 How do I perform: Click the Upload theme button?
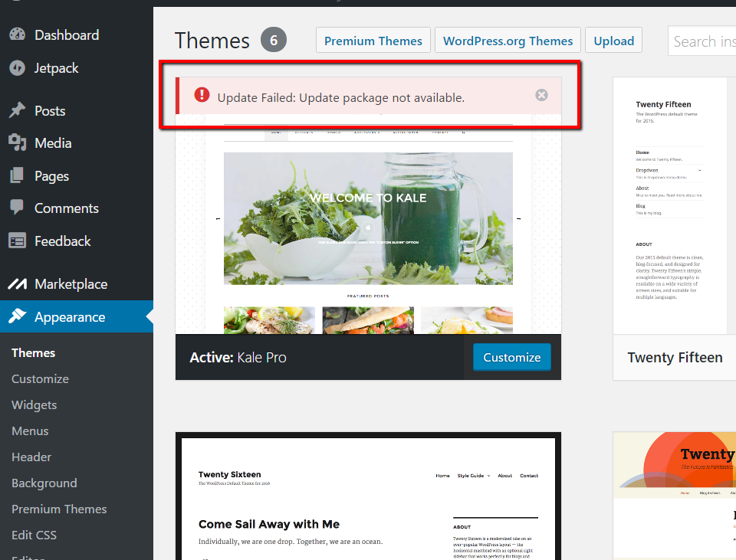(613, 41)
